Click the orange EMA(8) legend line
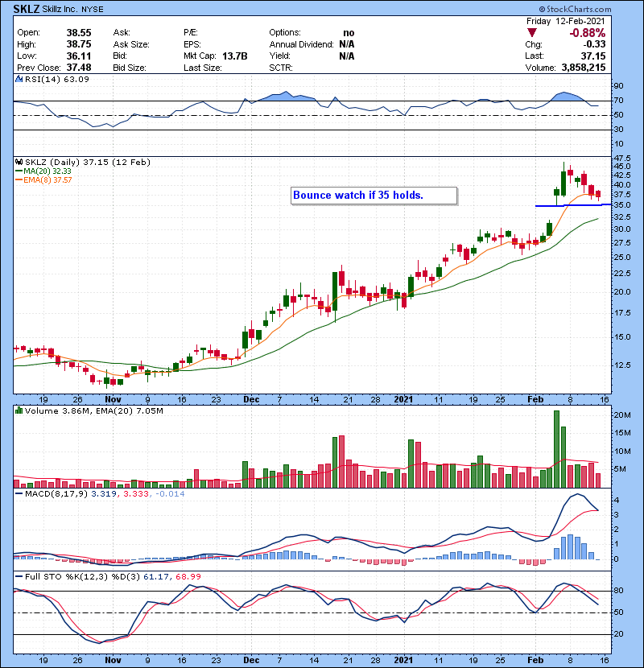Viewport: 644px width, 668px height. (x=19, y=180)
